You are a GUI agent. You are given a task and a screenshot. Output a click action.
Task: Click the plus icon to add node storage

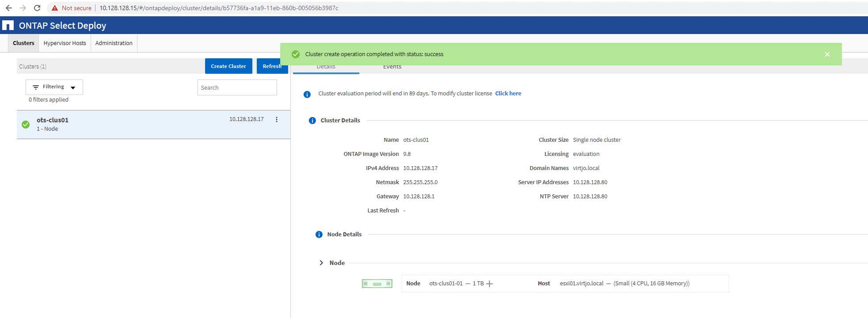[489, 284]
